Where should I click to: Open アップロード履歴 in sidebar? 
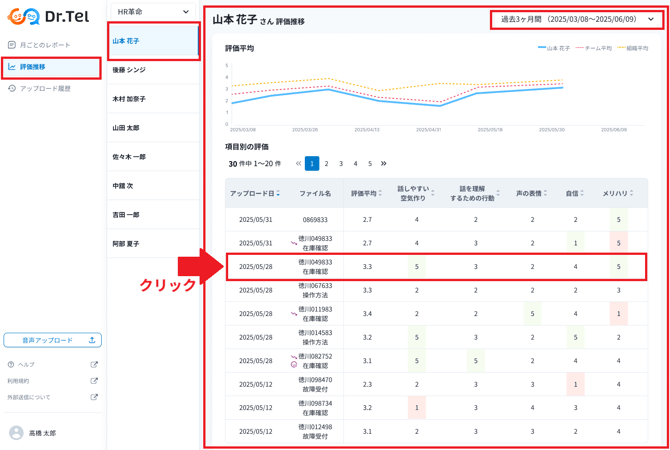pyautogui.click(x=45, y=89)
